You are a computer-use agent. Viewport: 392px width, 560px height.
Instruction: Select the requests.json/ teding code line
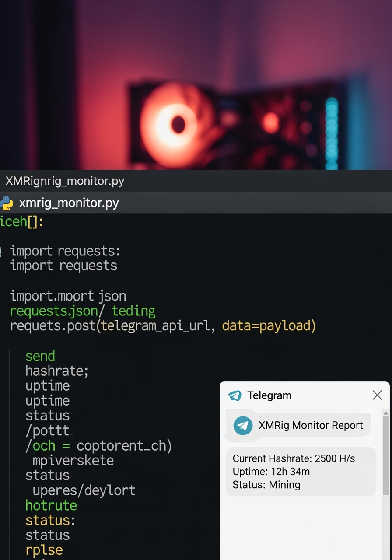point(82,311)
